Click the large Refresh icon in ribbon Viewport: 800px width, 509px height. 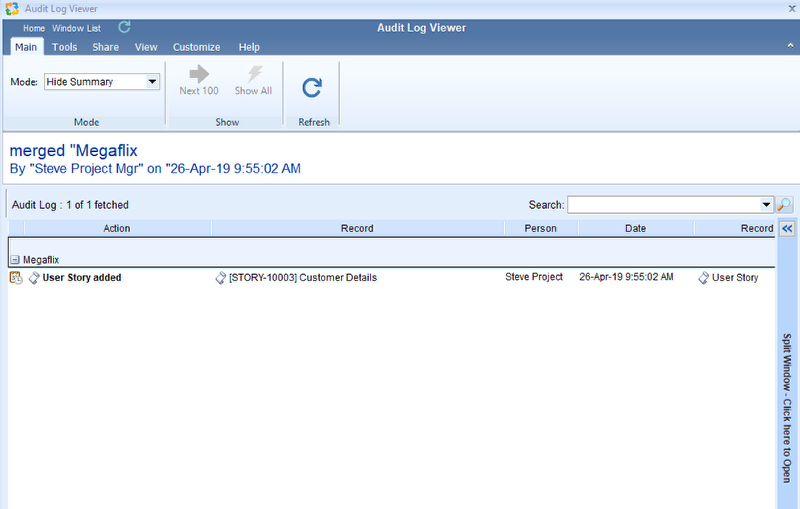(312, 88)
